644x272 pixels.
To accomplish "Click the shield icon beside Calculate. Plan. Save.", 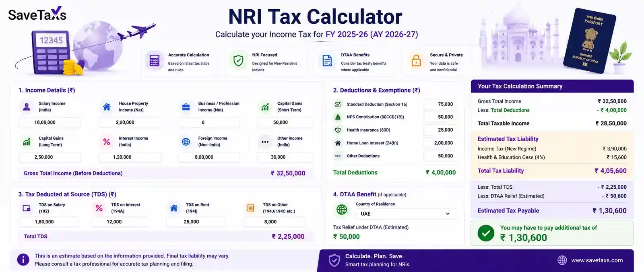I will click(334, 260).
